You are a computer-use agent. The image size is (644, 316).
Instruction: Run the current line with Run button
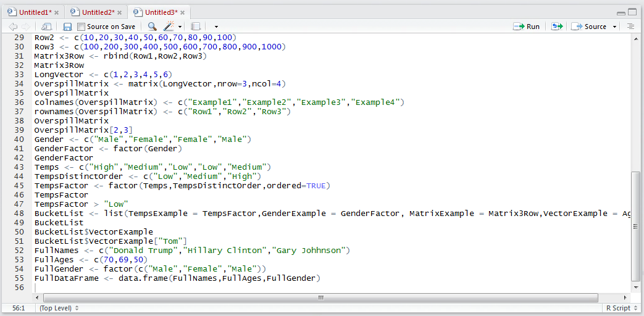point(526,27)
